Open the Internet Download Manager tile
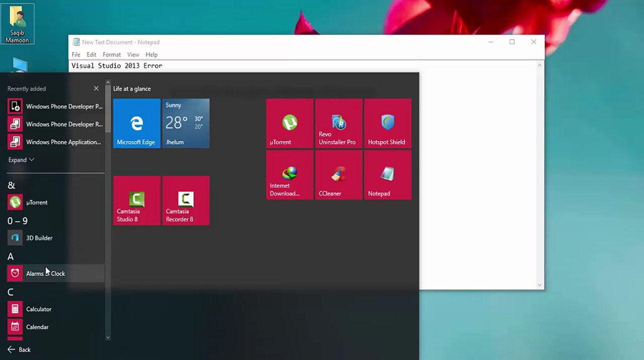 point(290,175)
